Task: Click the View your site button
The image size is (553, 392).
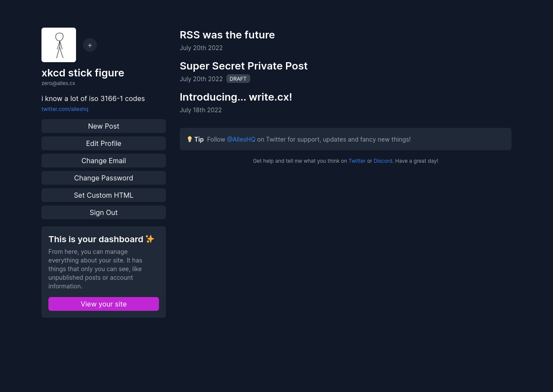Action: pos(104,304)
